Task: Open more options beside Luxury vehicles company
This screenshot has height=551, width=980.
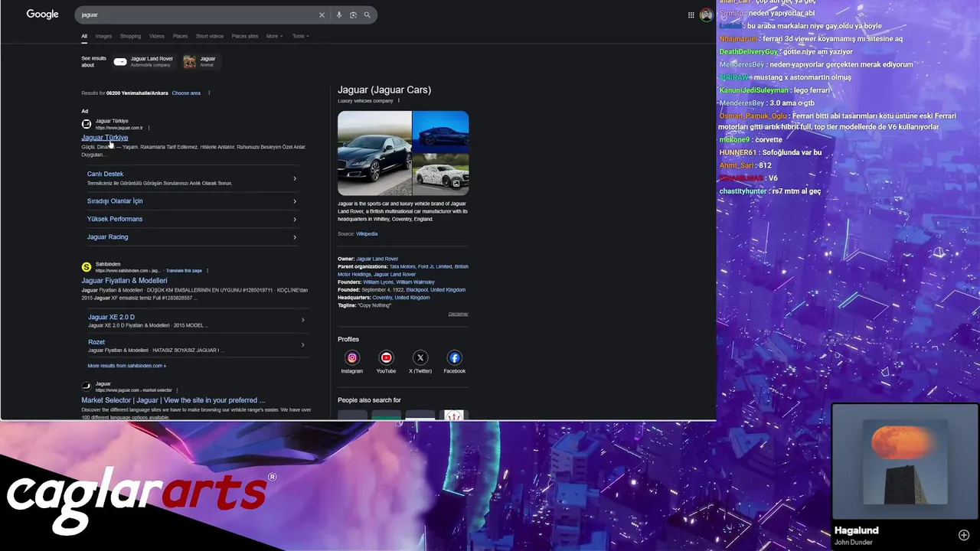Action: [399, 101]
